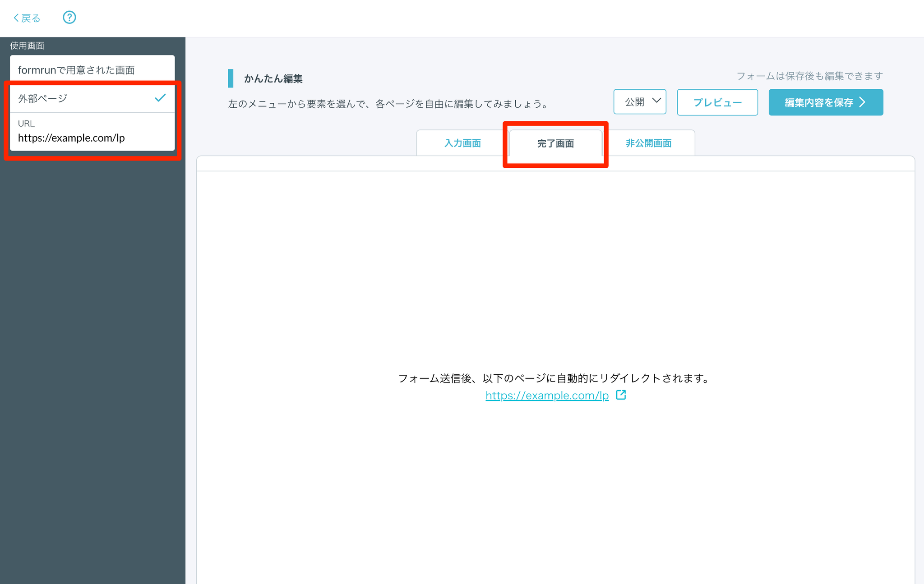The height and width of the screenshot is (584, 924).
Task: Click the 戻る back link
Action: [x=30, y=18]
